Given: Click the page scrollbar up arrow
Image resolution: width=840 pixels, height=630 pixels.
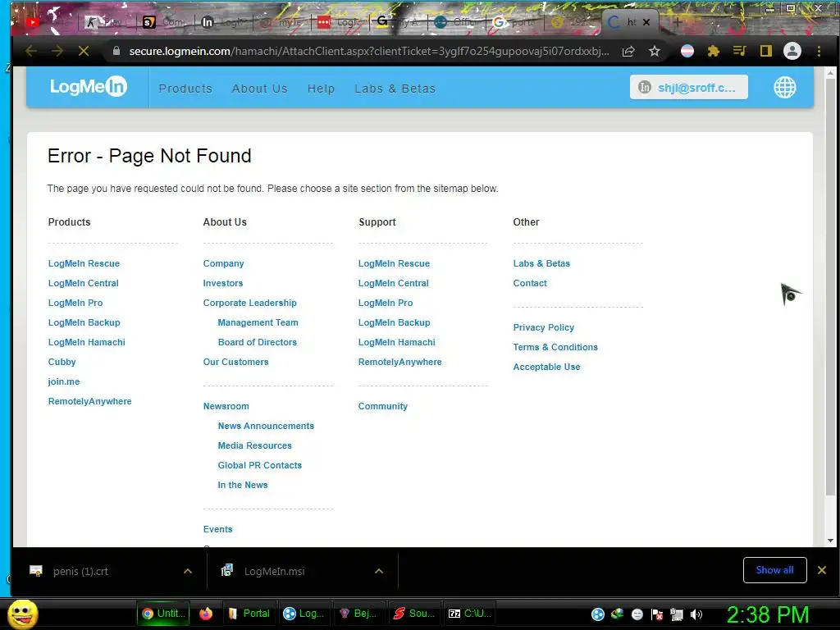Looking at the screenshot, I should tap(831, 72).
